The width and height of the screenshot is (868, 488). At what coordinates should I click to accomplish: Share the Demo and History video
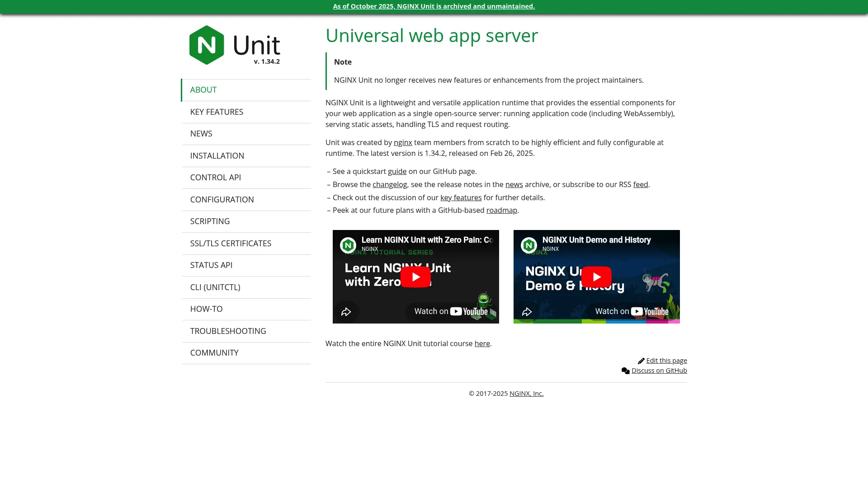[x=527, y=312]
